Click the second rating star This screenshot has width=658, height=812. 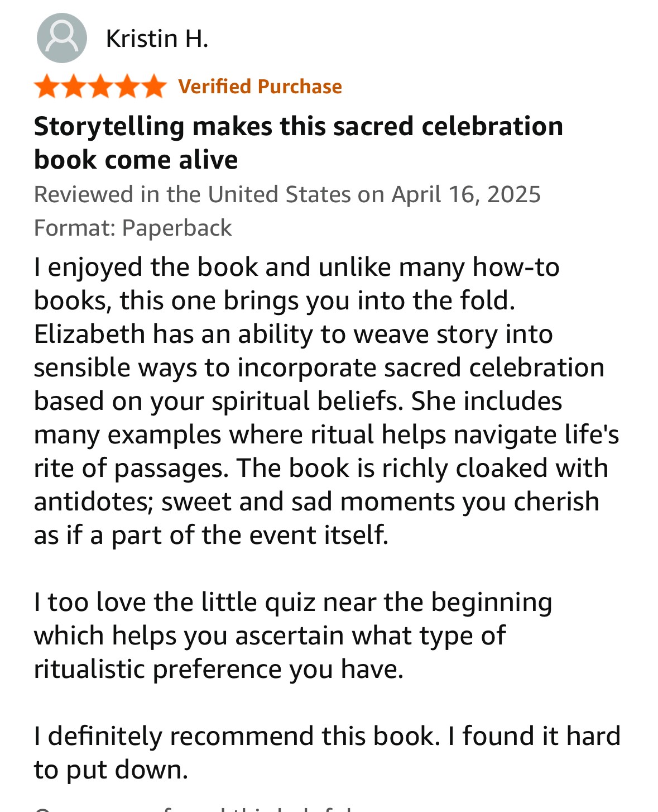74,87
